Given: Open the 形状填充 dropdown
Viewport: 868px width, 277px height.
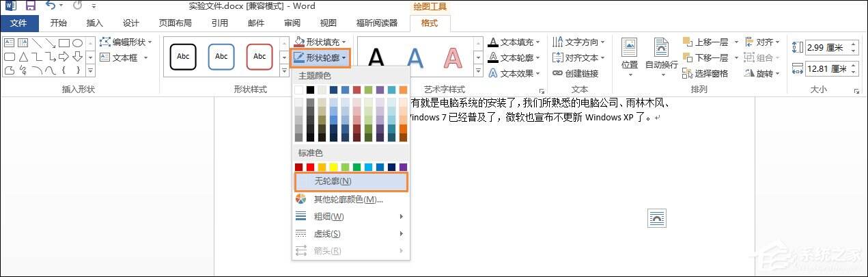Looking at the screenshot, I should [x=321, y=42].
